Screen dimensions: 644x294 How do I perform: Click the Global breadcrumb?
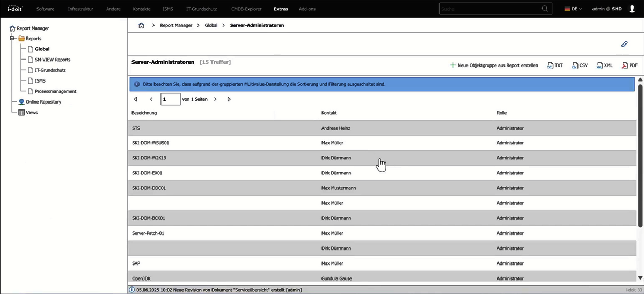coord(211,25)
